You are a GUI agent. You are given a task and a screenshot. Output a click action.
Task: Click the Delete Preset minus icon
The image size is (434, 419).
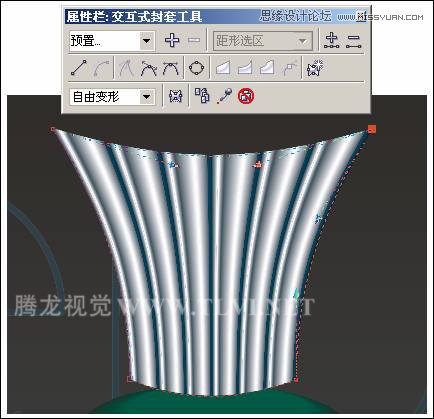(x=194, y=40)
